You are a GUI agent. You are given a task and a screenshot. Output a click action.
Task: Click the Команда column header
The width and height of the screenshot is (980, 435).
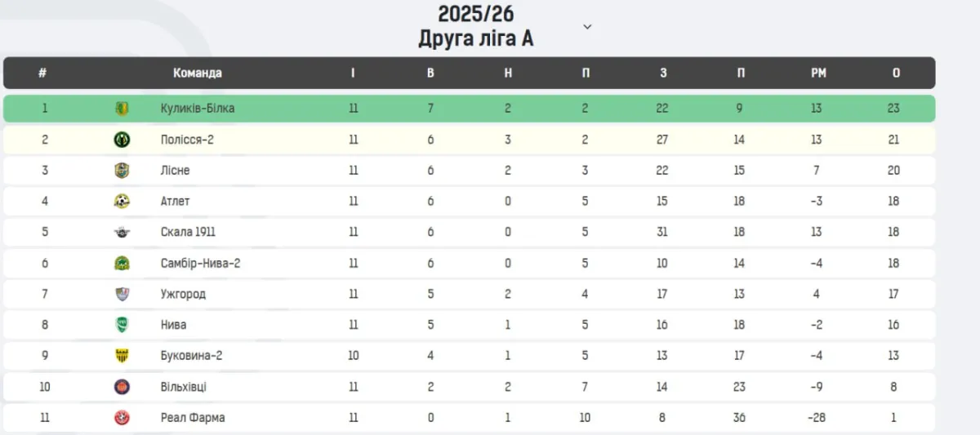coord(197,73)
